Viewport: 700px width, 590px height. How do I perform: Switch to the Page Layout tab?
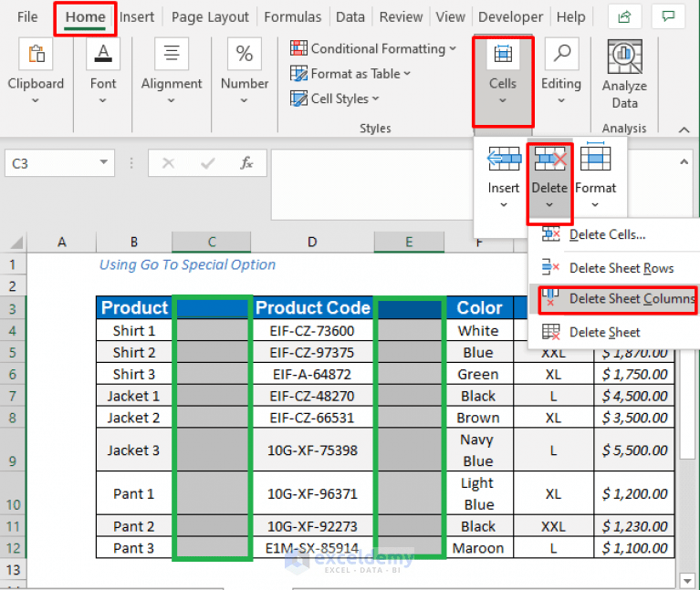click(x=210, y=17)
